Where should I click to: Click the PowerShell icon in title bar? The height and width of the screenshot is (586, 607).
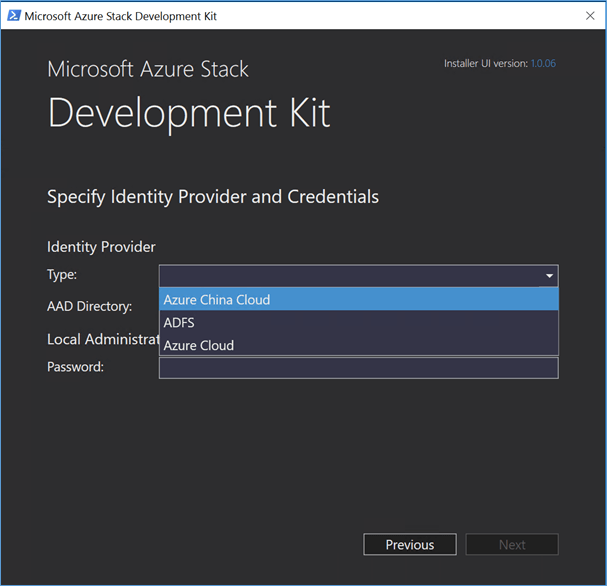click(x=14, y=16)
